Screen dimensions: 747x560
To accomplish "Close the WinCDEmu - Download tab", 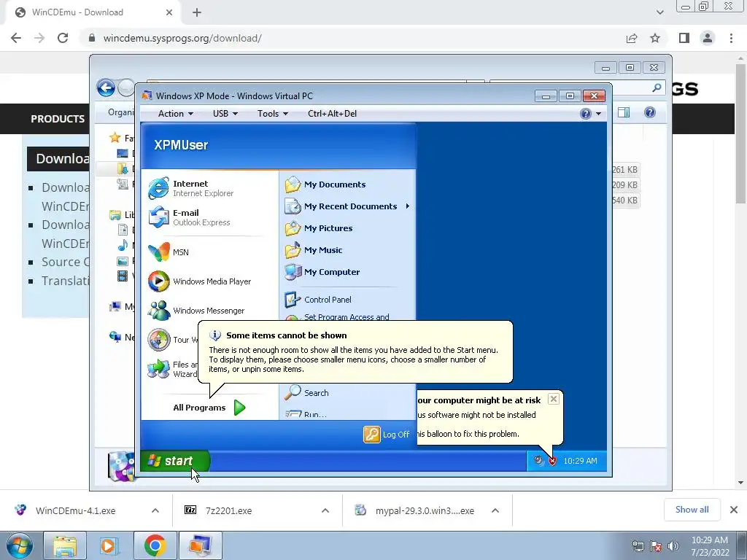I will tap(169, 12).
